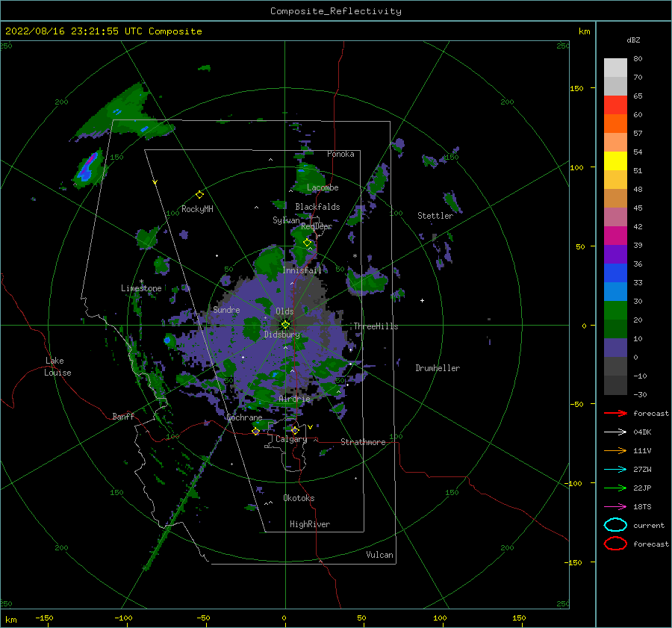Click the ThreeHills city label
Viewport: 672px width, 628px height.
click(x=376, y=326)
